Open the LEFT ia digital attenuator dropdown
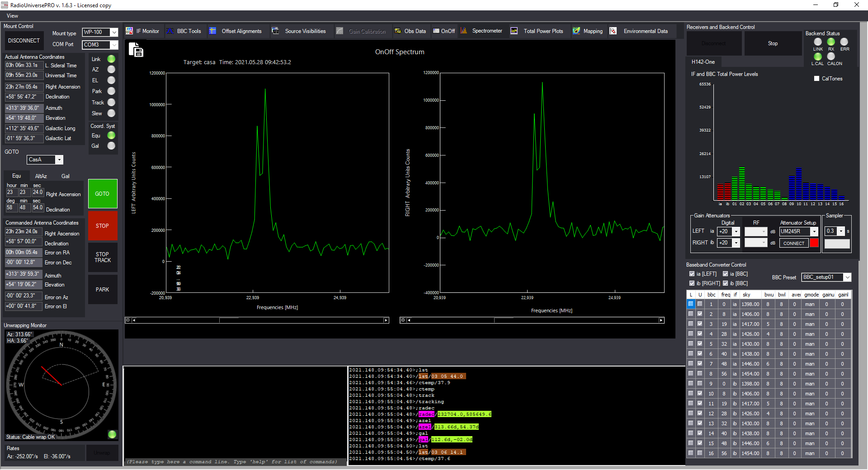Image resolution: width=868 pixels, height=470 pixels. [736, 231]
